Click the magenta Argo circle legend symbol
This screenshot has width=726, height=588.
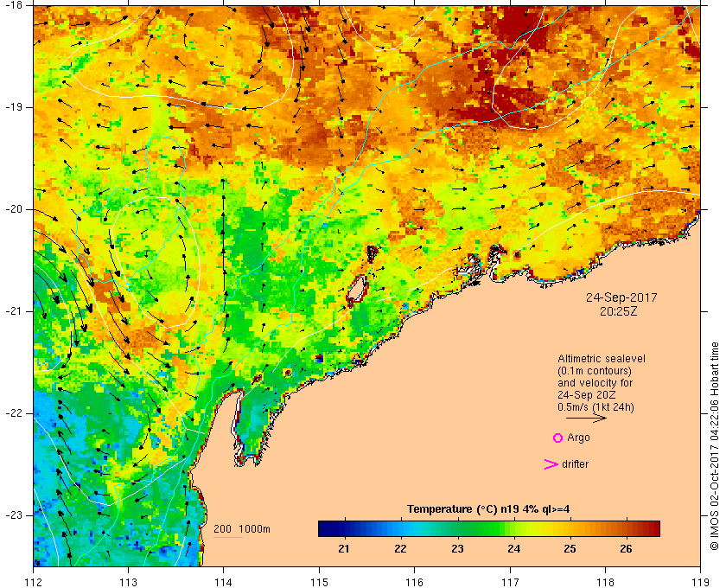pos(558,438)
